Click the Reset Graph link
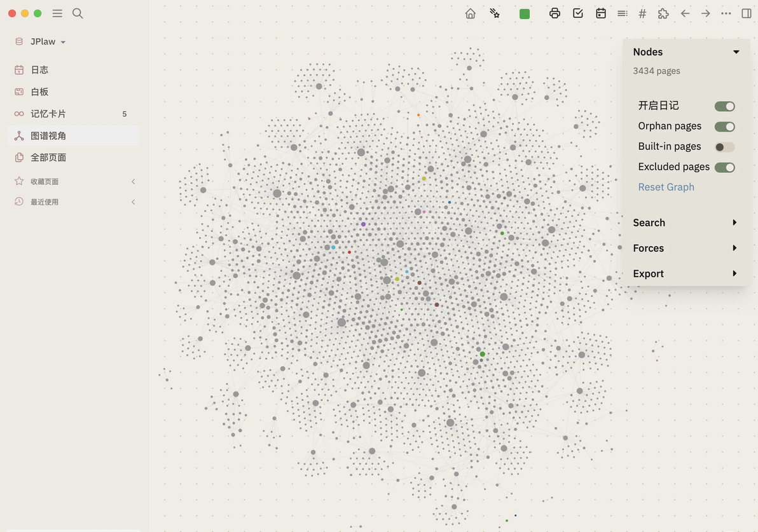Viewport: 758px width, 532px height. (x=666, y=187)
